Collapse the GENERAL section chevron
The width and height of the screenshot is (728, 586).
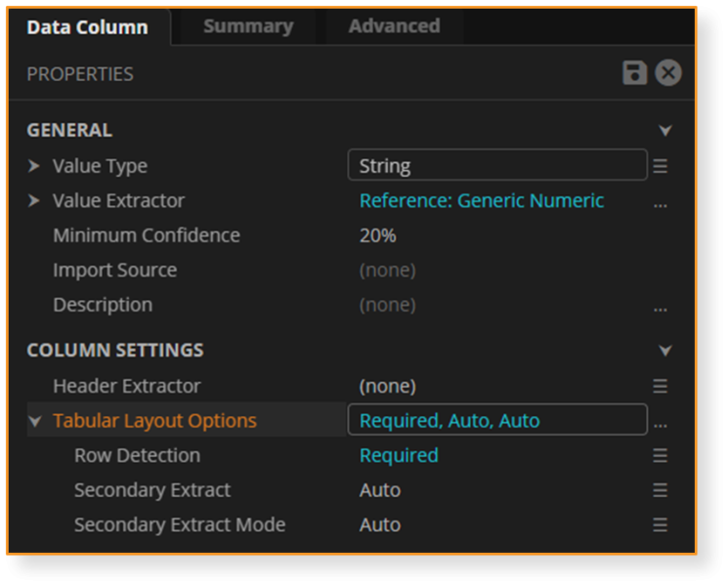[x=665, y=130]
